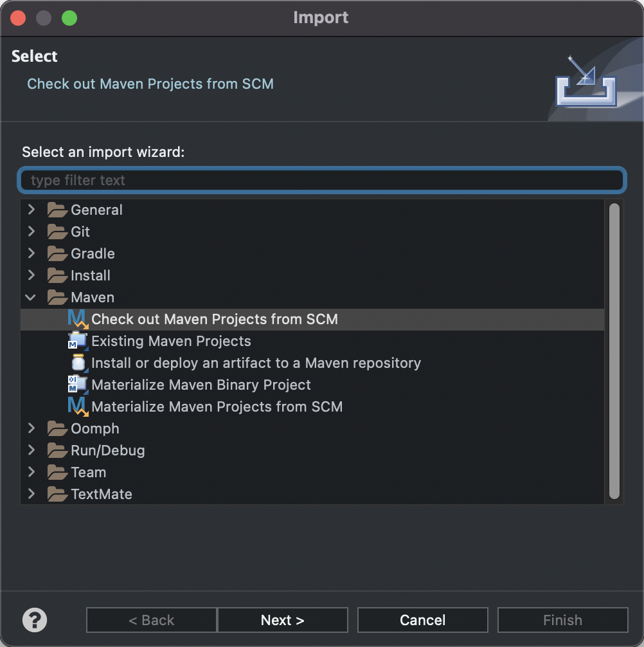This screenshot has width=644, height=647.
Task: Click the Gradle folder icon
Action: click(x=57, y=253)
